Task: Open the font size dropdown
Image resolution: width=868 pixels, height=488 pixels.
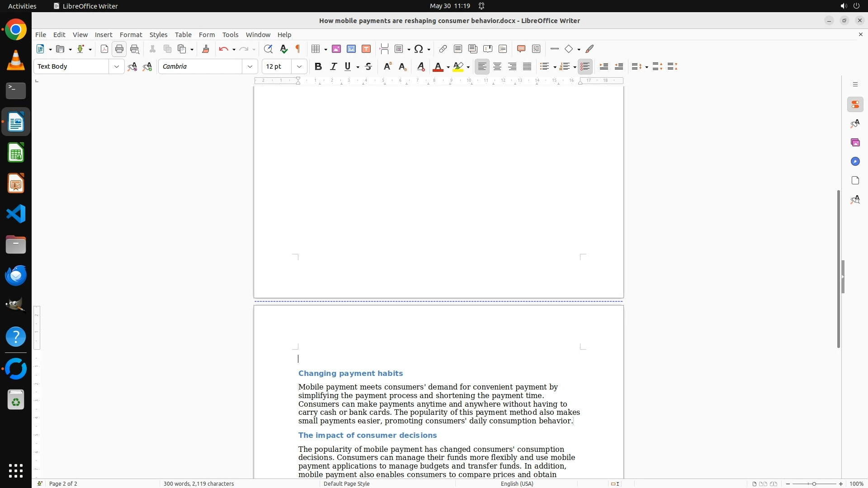Action: click(x=299, y=66)
